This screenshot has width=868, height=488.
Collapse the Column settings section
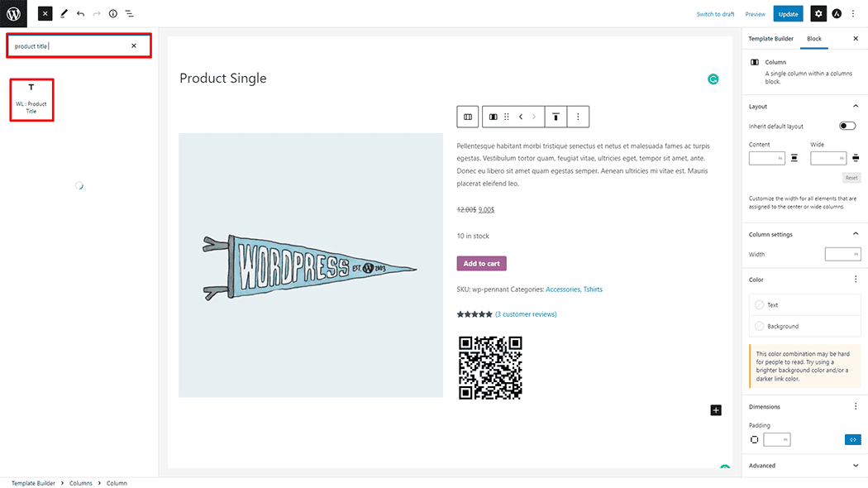[x=856, y=234]
